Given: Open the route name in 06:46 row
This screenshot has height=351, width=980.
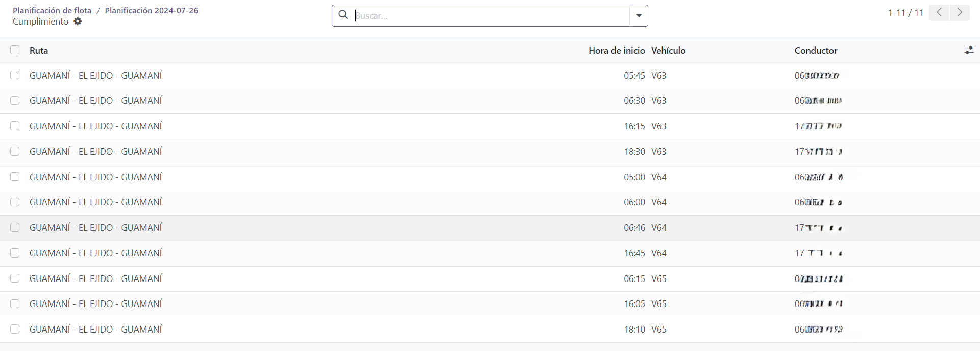Looking at the screenshot, I should point(95,227).
